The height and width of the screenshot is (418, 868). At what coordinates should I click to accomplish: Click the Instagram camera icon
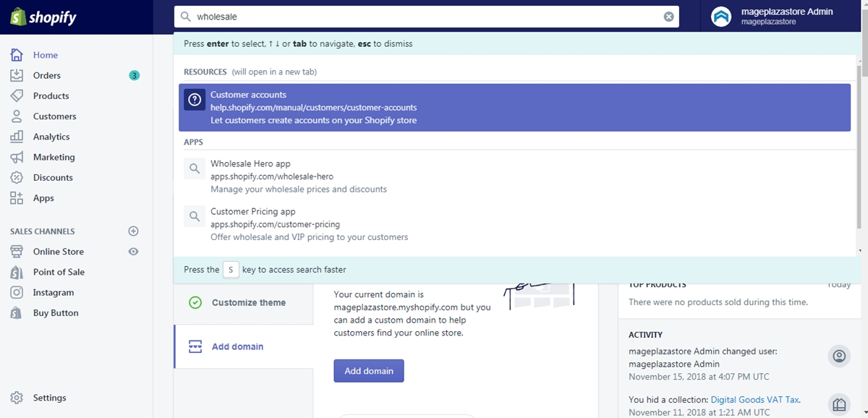(x=17, y=293)
